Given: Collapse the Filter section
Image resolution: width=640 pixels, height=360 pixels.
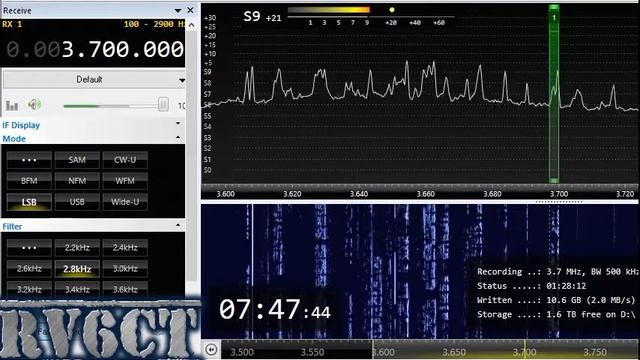Looking at the screenshot, I should click(178, 225).
